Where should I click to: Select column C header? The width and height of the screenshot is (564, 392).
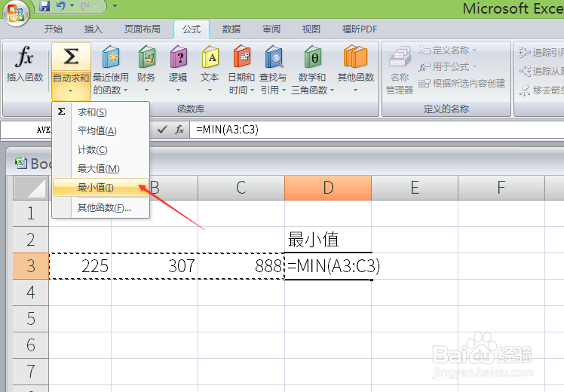coord(241,188)
